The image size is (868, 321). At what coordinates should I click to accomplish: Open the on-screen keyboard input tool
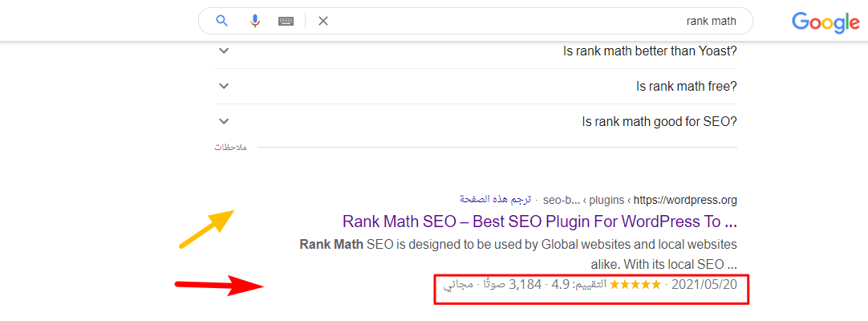pos(286,22)
